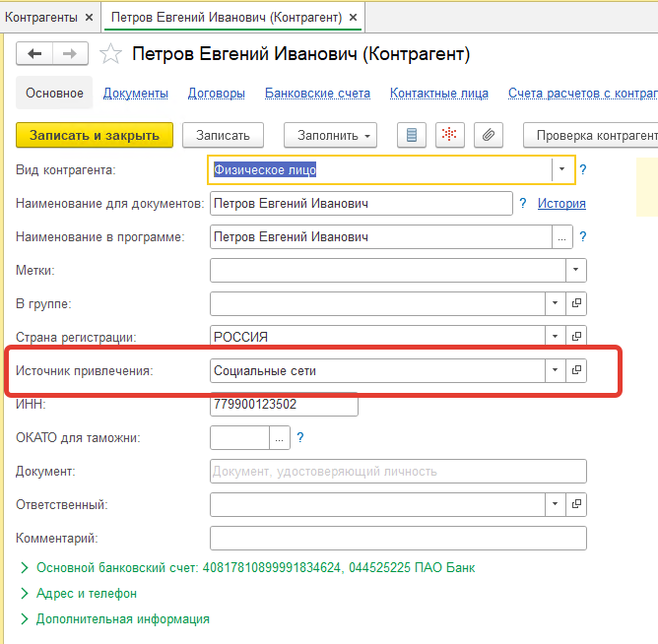Screen dimensions: 658x644
Task: Show help for Вид контрагента
Action: 583,169
